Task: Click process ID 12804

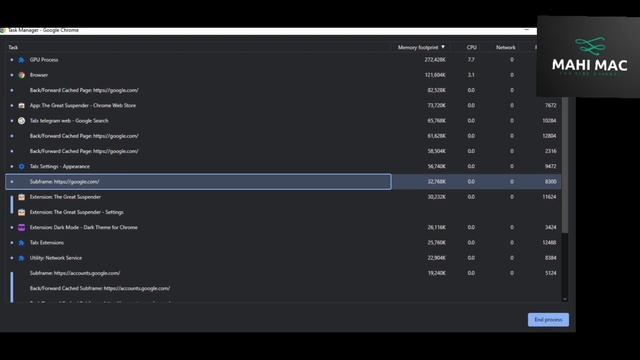Action: point(549,136)
